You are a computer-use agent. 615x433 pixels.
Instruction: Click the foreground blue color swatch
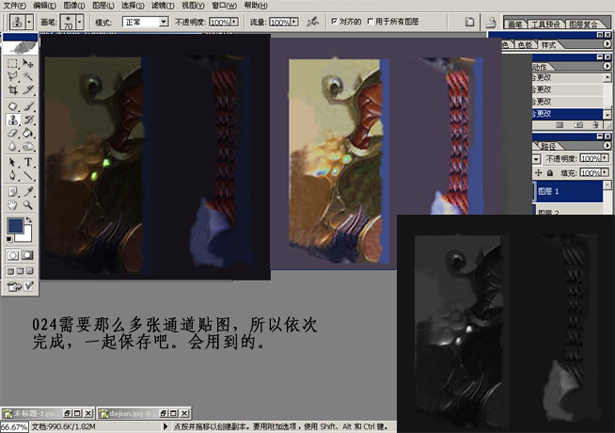click(x=15, y=226)
